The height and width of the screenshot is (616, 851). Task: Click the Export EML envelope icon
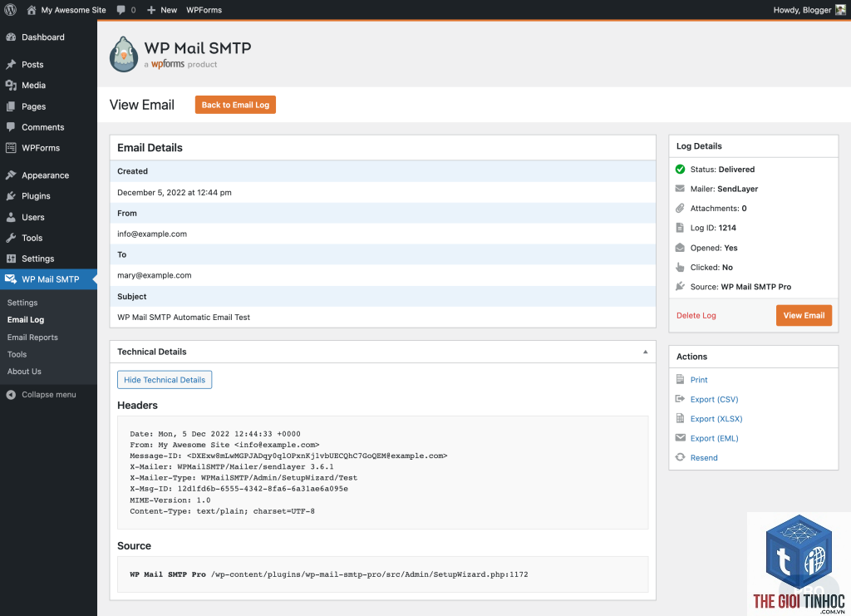point(680,437)
